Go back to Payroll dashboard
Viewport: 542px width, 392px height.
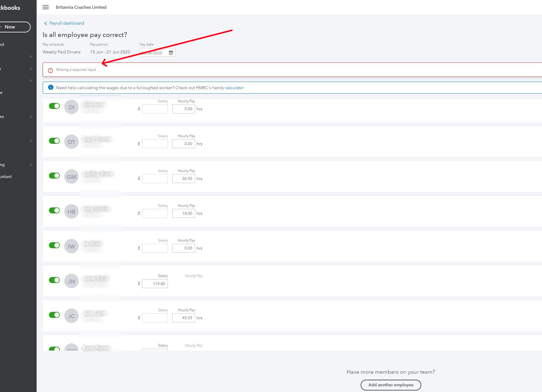[x=67, y=23]
